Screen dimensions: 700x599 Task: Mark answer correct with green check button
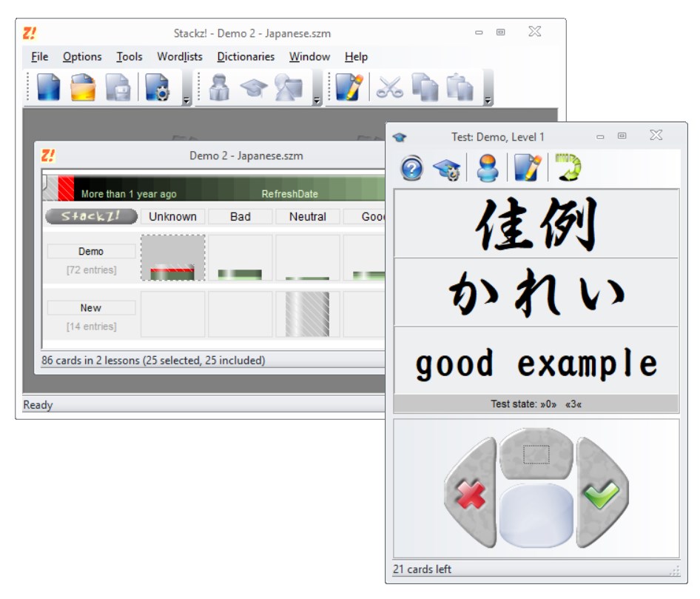602,492
